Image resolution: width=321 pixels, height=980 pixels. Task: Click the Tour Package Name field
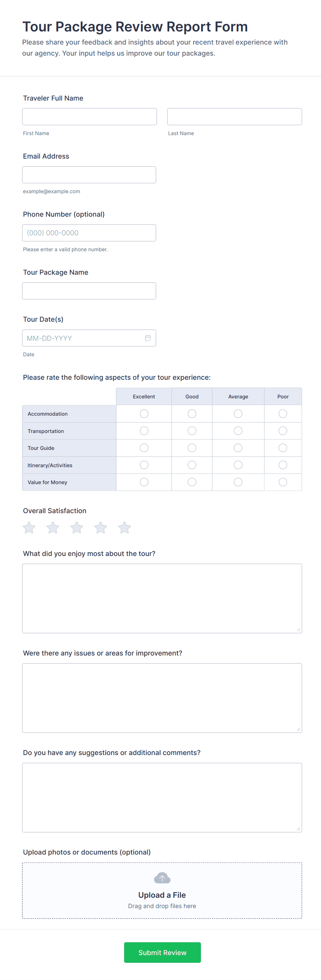click(x=89, y=291)
